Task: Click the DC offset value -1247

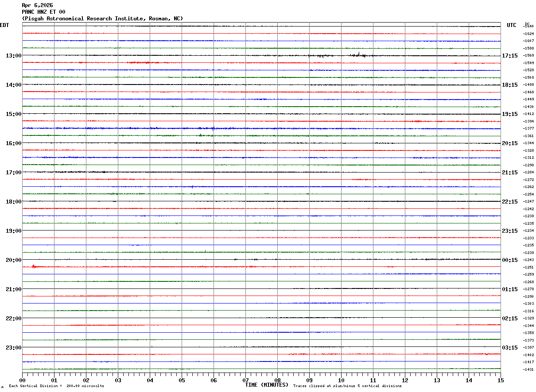Action: 528,202
